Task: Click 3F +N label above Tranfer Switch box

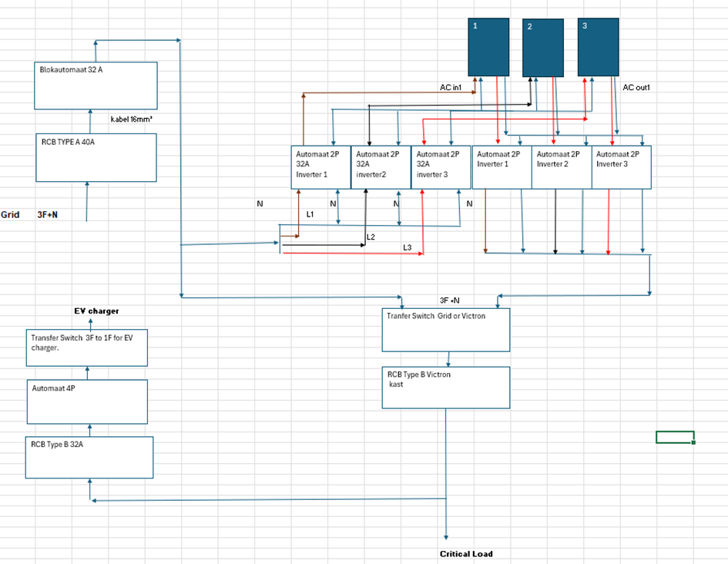Action: pos(449,300)
